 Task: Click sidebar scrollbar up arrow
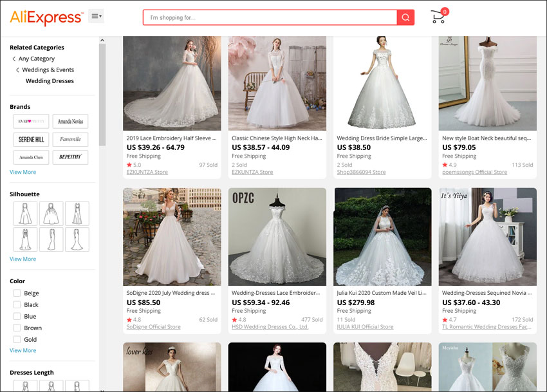[x=102, y=40]
